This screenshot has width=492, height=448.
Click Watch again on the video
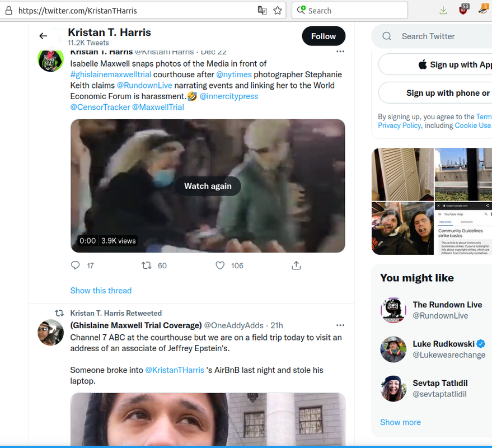point(208,186)
